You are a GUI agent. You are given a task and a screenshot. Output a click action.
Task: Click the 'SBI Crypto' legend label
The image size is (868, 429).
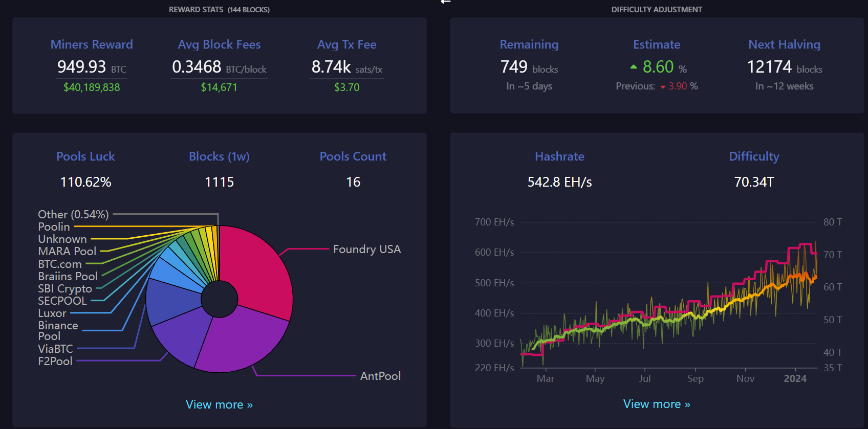pos(65,288)
